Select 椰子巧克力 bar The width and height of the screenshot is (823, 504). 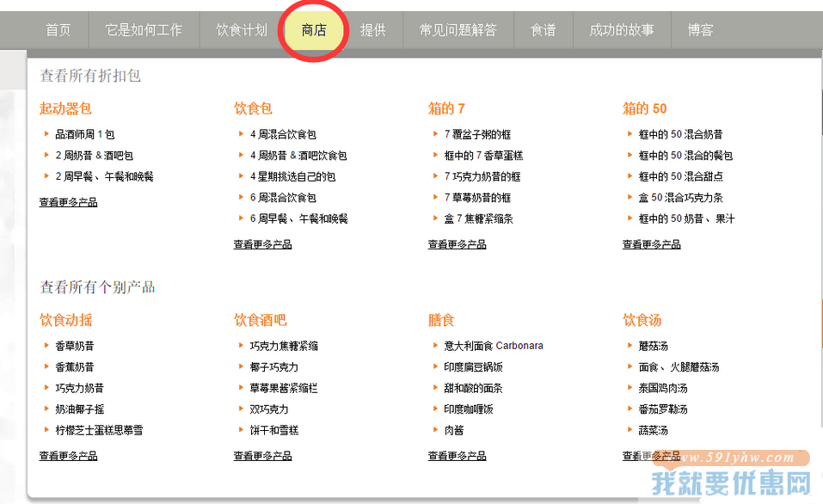pyautogui.click(x=274, y=367)
